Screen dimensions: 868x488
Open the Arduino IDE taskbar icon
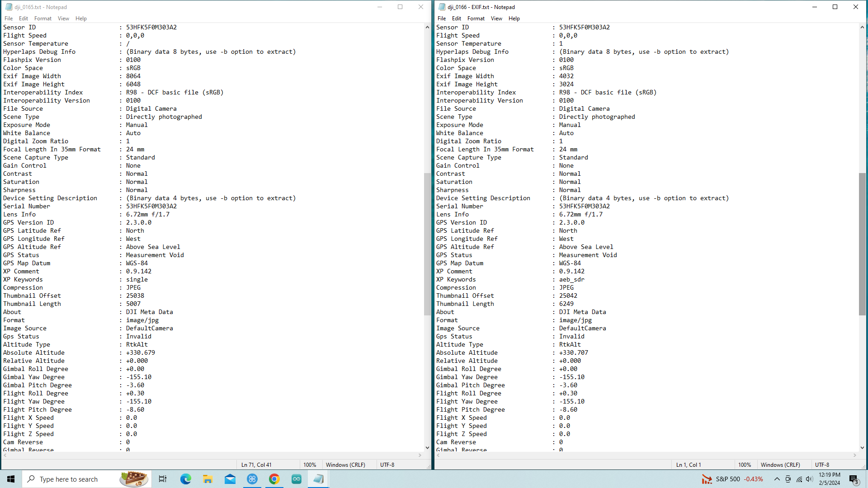[296, 479]
